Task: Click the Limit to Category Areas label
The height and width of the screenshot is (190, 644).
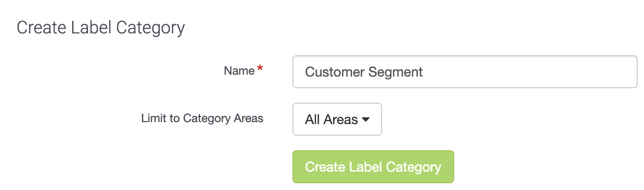Action: [x=202, y=118]
